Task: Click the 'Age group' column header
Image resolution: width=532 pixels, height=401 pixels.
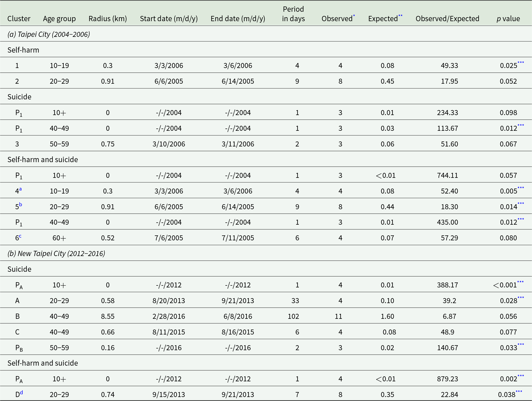Action: [59, 19]
